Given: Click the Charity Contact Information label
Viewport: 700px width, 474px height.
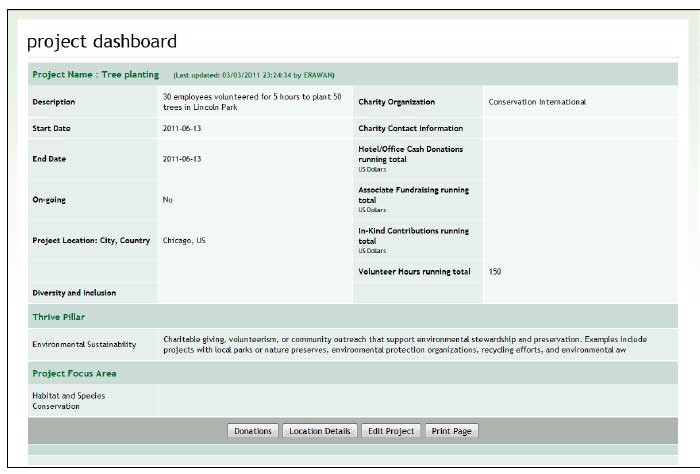Looking at the screenshot, I should pyautogui.click(x=410, y=128).
